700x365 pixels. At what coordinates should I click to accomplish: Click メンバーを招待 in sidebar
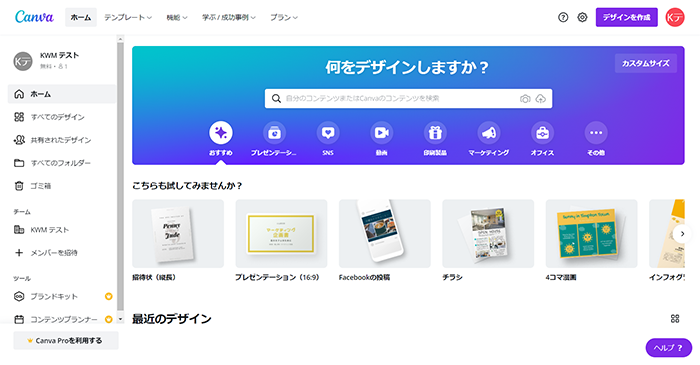[x=62, y=253]
